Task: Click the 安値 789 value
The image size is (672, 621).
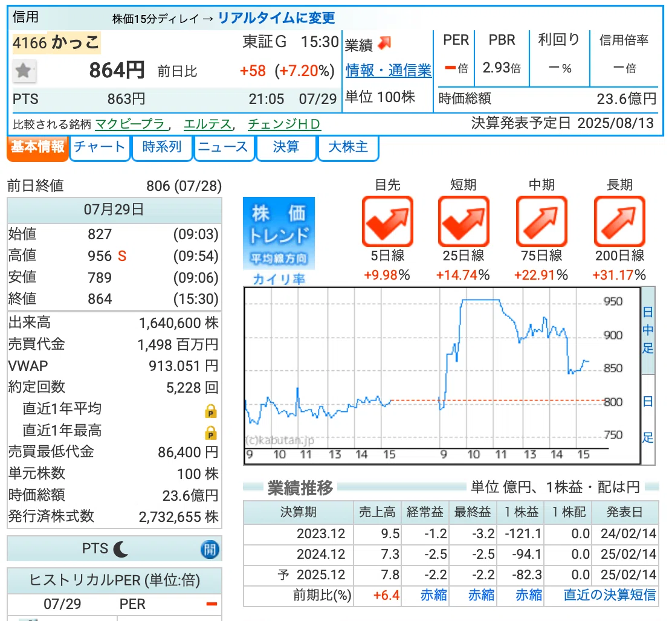Action: click(x=100, y=278)
